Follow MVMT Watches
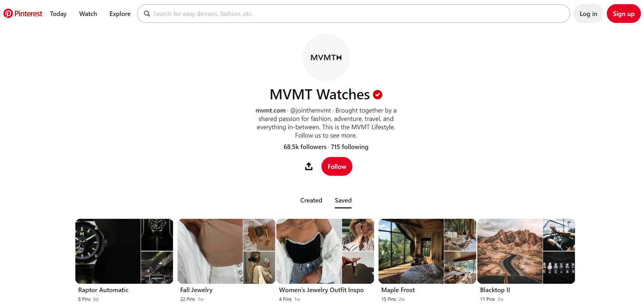 pos(337,166)
